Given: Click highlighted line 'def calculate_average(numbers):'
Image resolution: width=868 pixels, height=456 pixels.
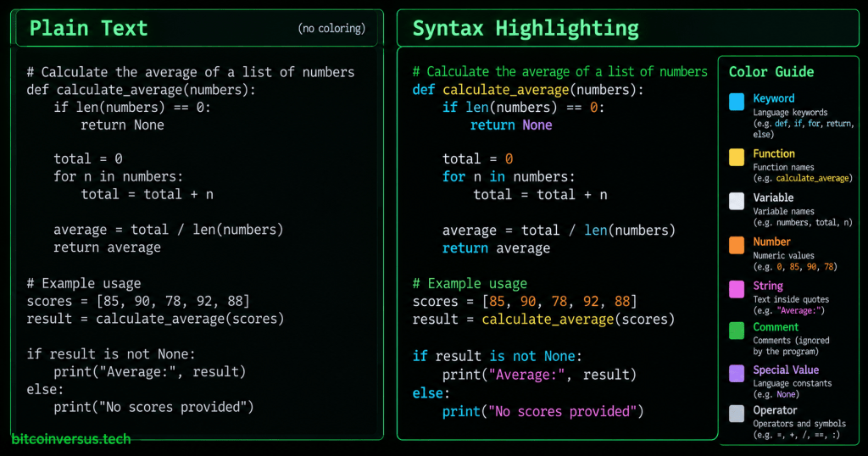Looking at the screenshot, I should [x=528, y=90].
